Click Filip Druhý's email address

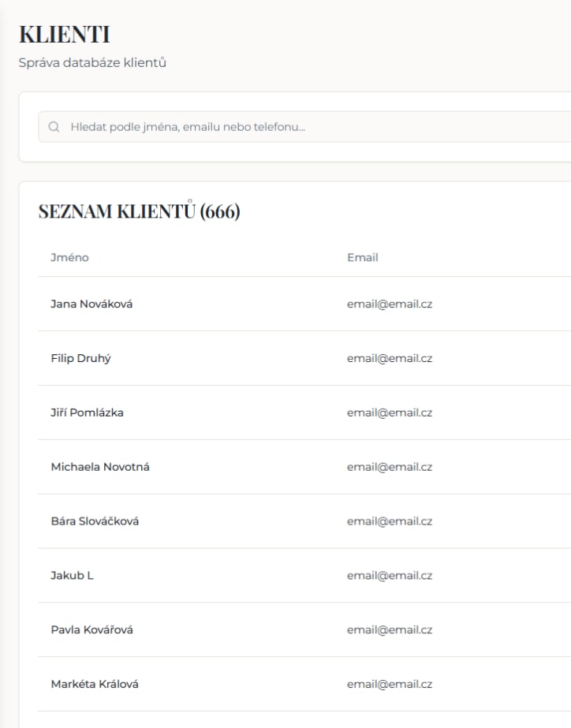(390, 358)
